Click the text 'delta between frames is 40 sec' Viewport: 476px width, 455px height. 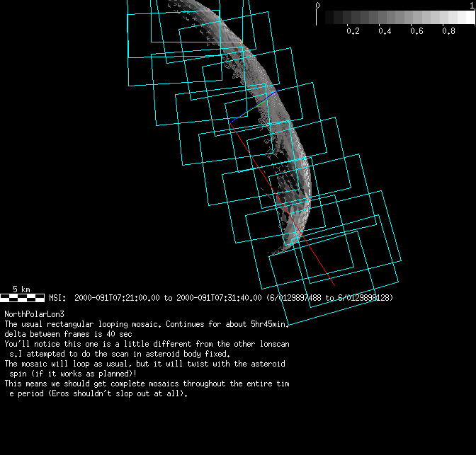(x=68, y=333)
